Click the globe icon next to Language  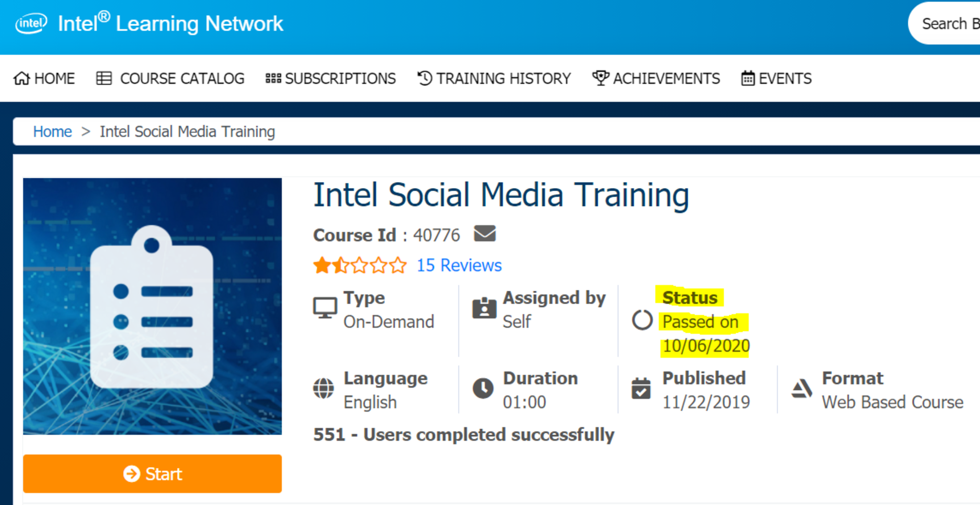tap(323, 388)
